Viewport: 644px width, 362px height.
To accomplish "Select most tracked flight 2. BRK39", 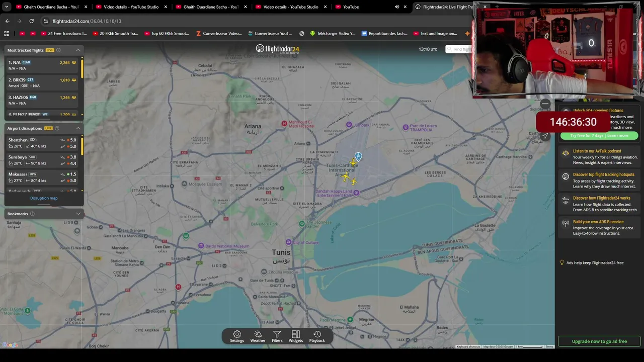I will 42,82.
